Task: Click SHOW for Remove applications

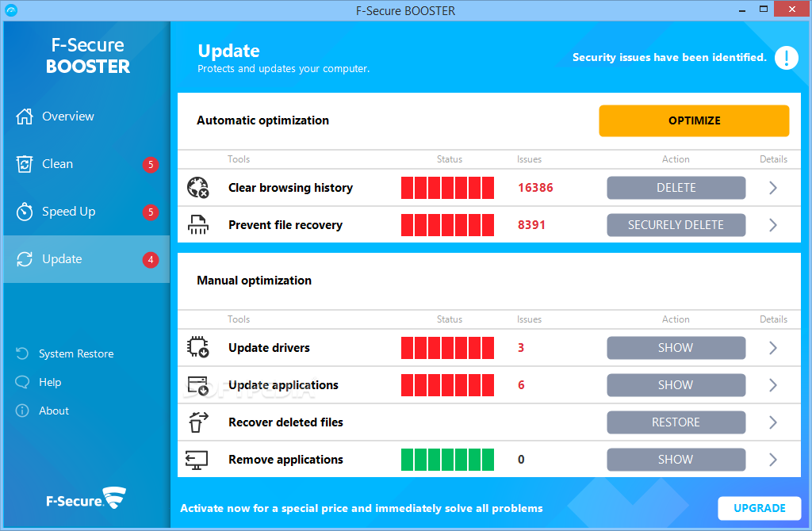Action: [676, 460]
